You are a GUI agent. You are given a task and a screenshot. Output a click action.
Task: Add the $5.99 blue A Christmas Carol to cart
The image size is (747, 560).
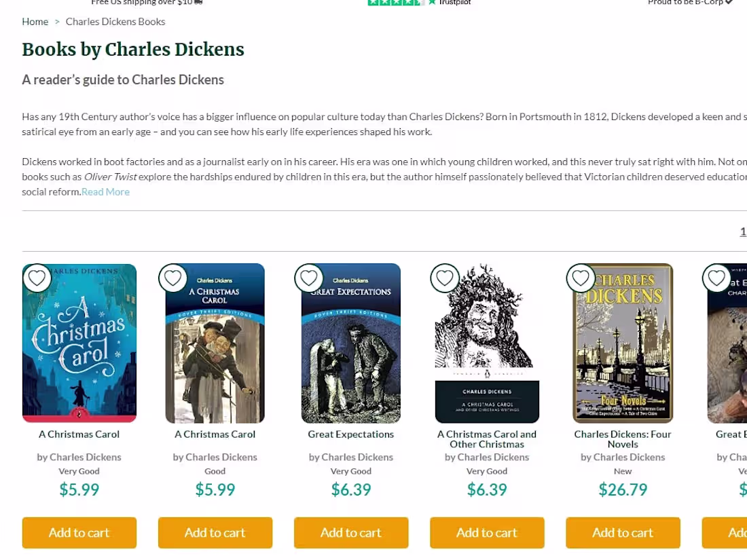pos(79,532)
